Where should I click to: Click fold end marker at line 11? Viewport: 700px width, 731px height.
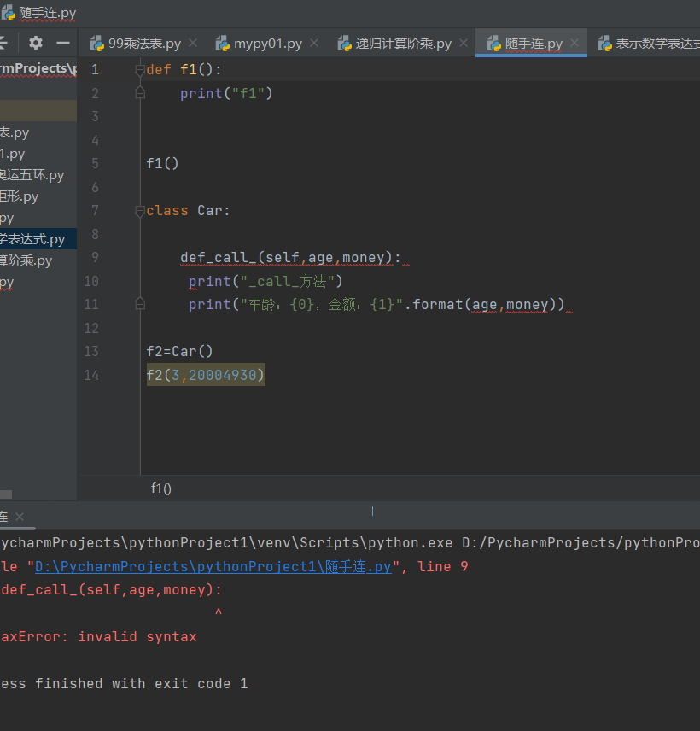point(140,304)
